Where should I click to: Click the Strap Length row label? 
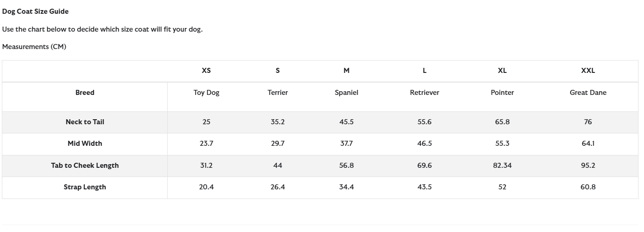pyautogui.click(x=85, y=187)
